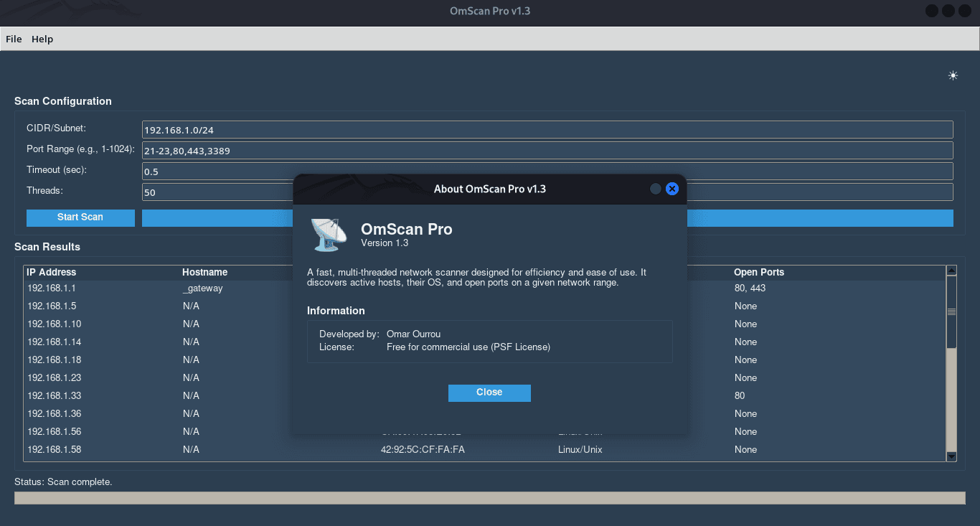The width and height of the screenshot is (980, 526).
Task: Select the 192.168.1.14 row
Action: click(x=486, y=342)
